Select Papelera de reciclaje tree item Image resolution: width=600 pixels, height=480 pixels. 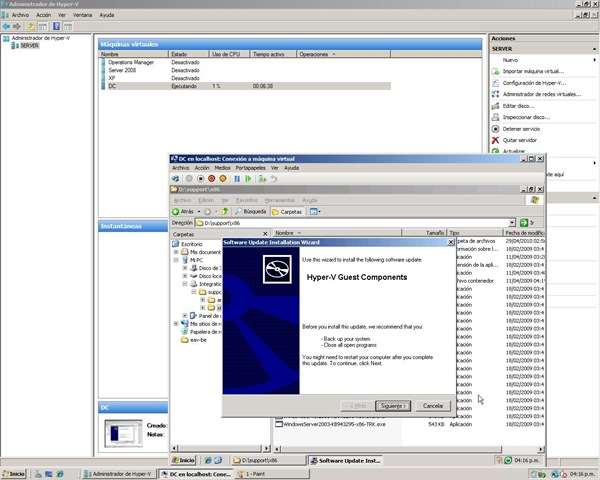pos(201,332)
